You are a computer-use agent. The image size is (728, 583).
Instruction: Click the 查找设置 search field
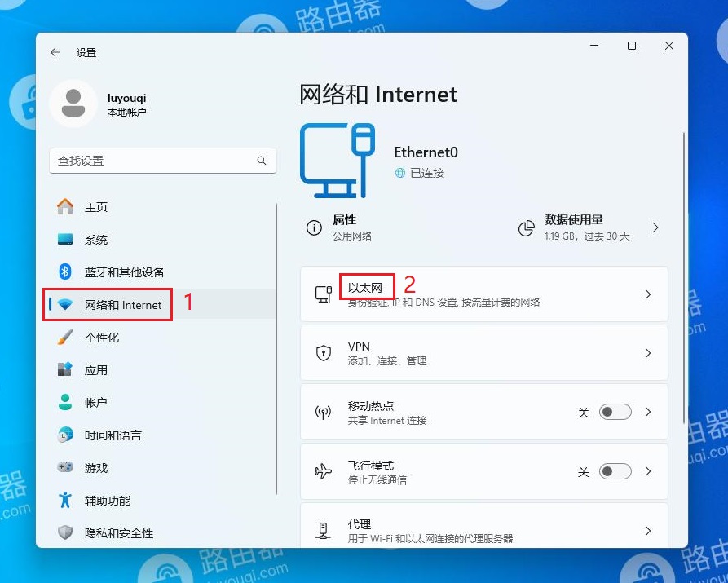click(162, 161)
